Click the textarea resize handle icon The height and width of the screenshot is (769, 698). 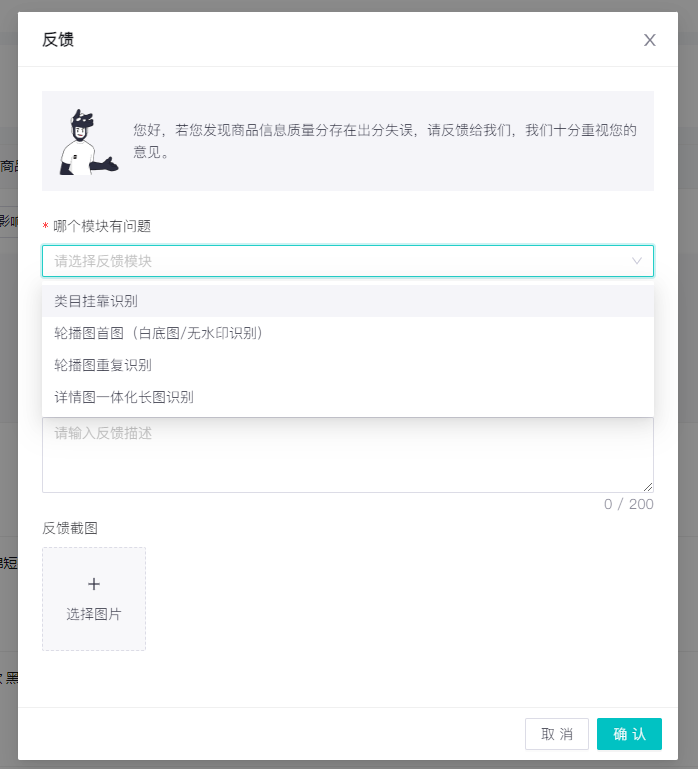point(648,487)
